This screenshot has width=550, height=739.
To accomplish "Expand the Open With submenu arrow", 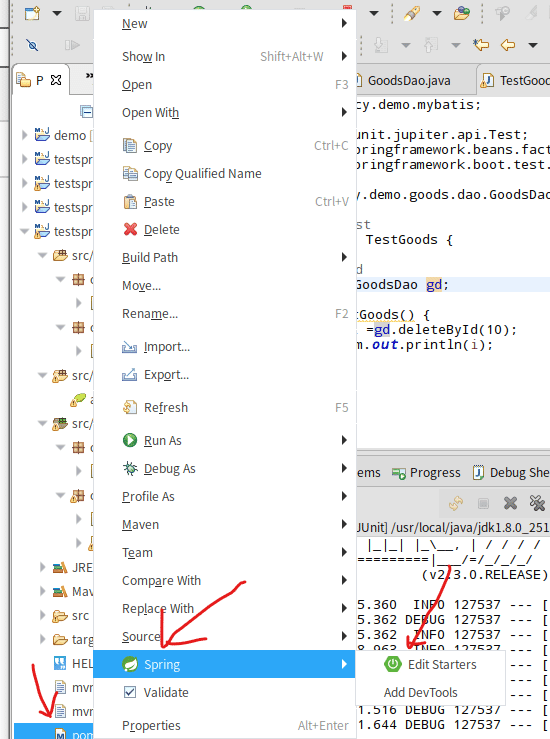I will [345, 112].
